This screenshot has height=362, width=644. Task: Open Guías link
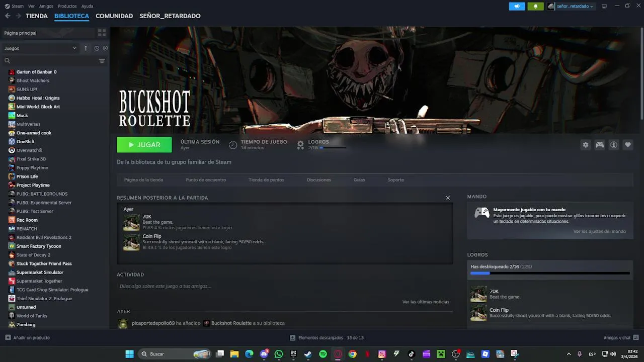pyautogui.click(x=359, y=180)
